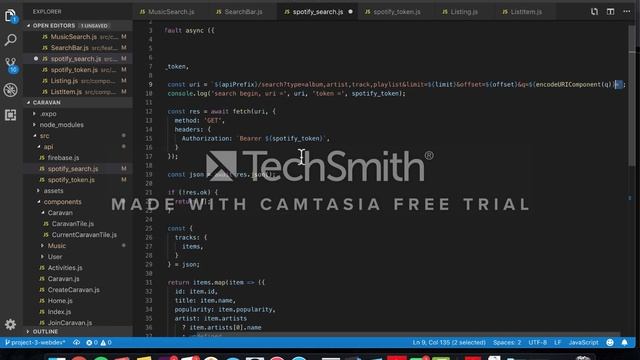Select the spotify_search.js editor tab
This screenshot has height=360, width=640.
pos(317,12)
